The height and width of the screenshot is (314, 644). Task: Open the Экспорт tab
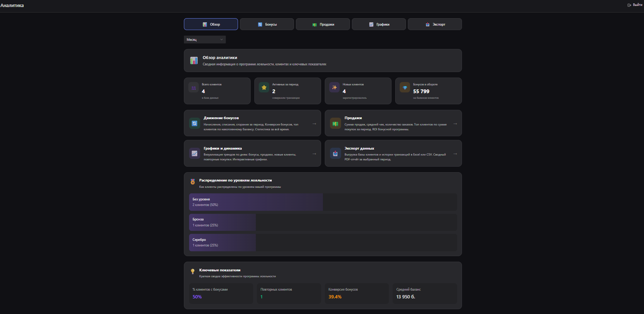435,24
